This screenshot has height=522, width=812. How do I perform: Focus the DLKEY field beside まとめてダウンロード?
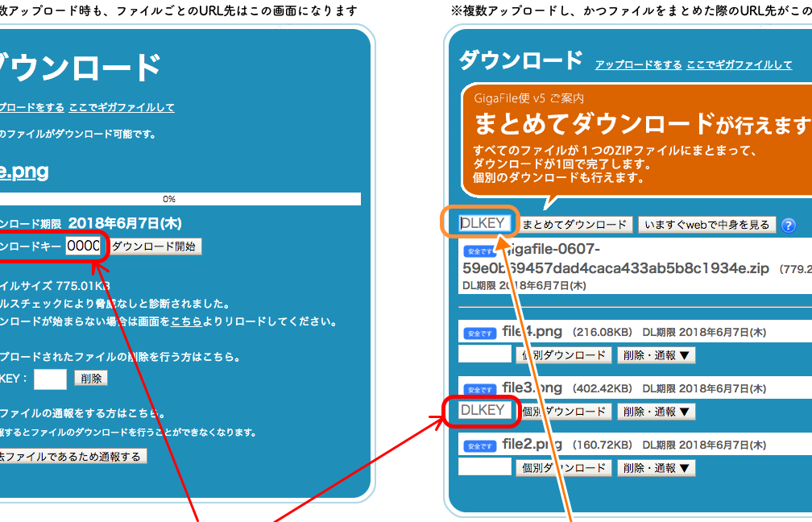(485, 224)
